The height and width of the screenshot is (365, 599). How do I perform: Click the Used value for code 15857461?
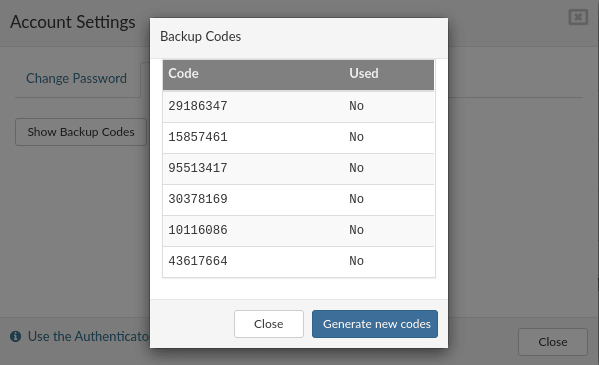(x=356, y=137)
